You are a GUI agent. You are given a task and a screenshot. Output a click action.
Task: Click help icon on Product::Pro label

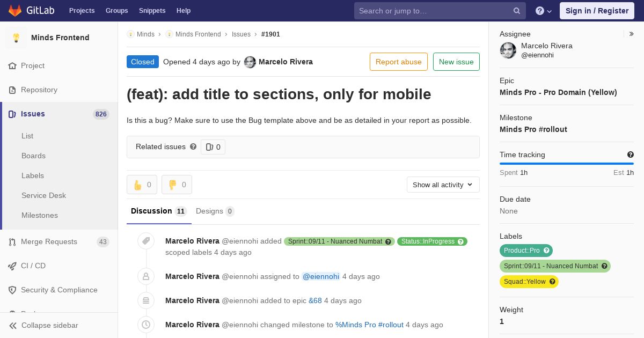pos(546,251)
